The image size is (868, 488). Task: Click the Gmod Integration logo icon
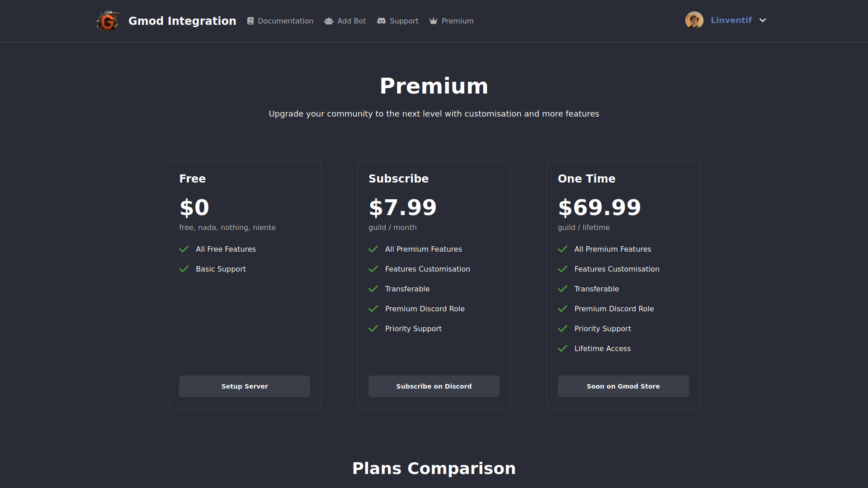click(108, 21)
